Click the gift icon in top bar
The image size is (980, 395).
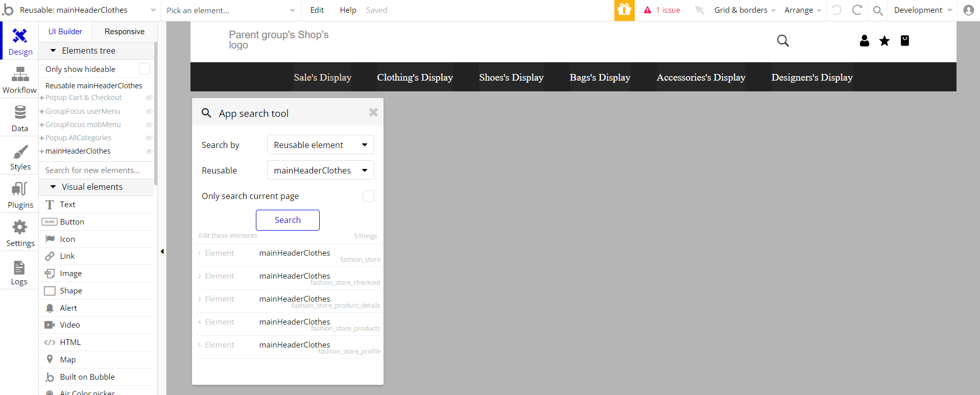point(624,10)
